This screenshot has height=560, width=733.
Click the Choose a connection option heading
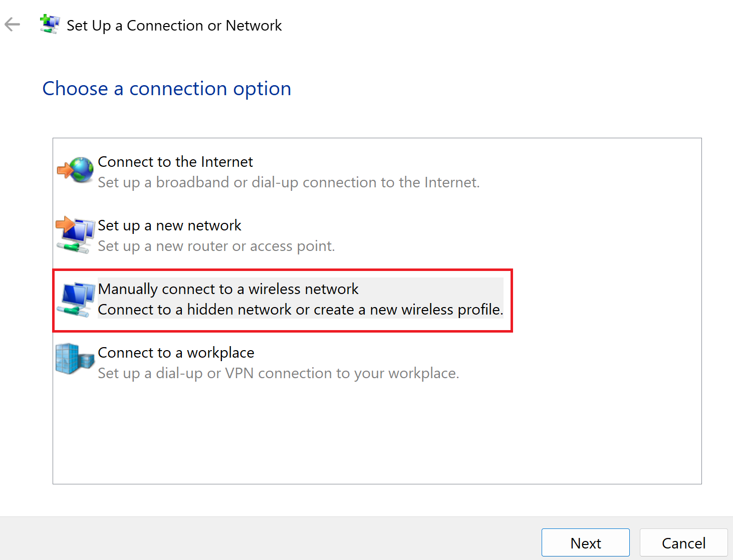click(x=167, y=89)
